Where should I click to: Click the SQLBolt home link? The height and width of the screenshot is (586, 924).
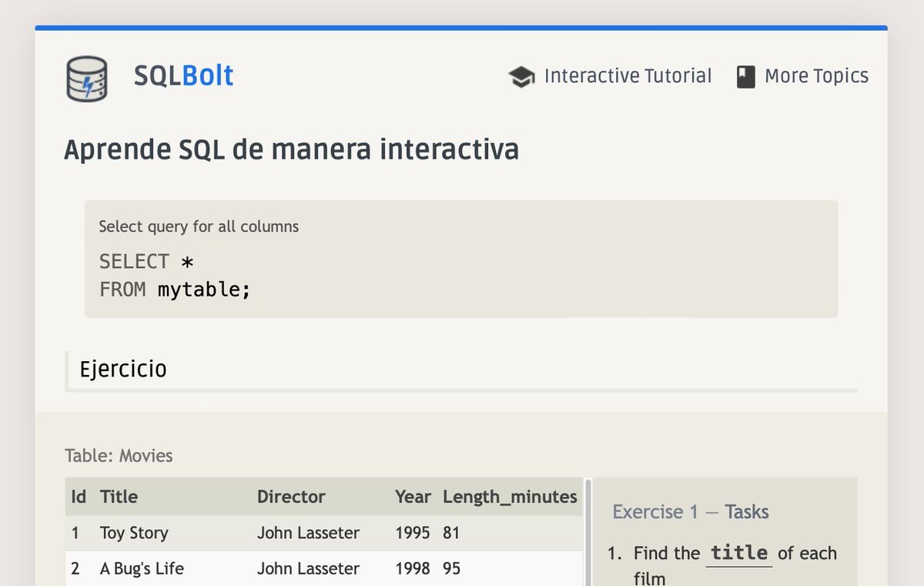pos(183,75)
